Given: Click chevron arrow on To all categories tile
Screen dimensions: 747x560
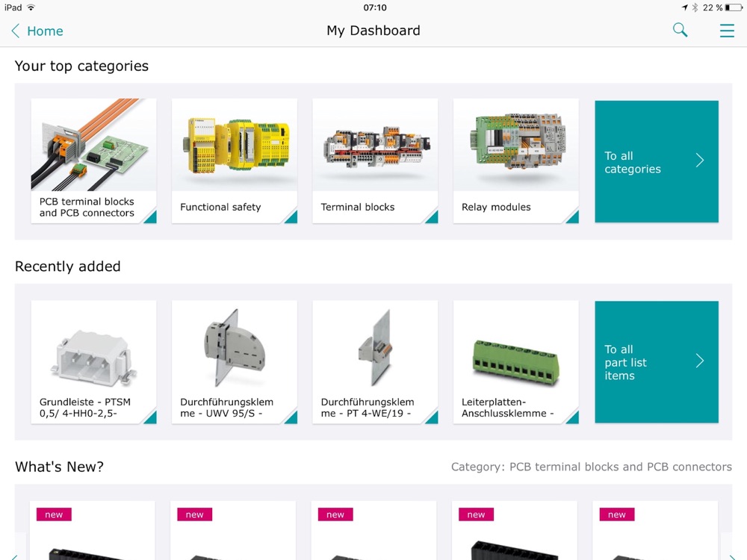Looking at the screenshot, I should pyautogui.click(x=699, y=161).
